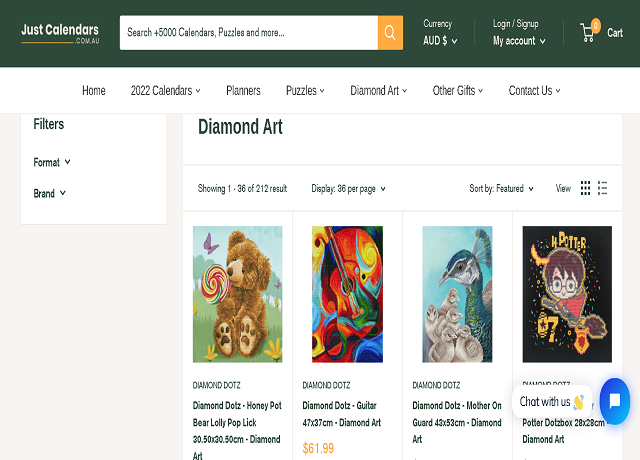The image size is (640, 460).
Task: Expand the Format filter
Action: tap(52, 162)
